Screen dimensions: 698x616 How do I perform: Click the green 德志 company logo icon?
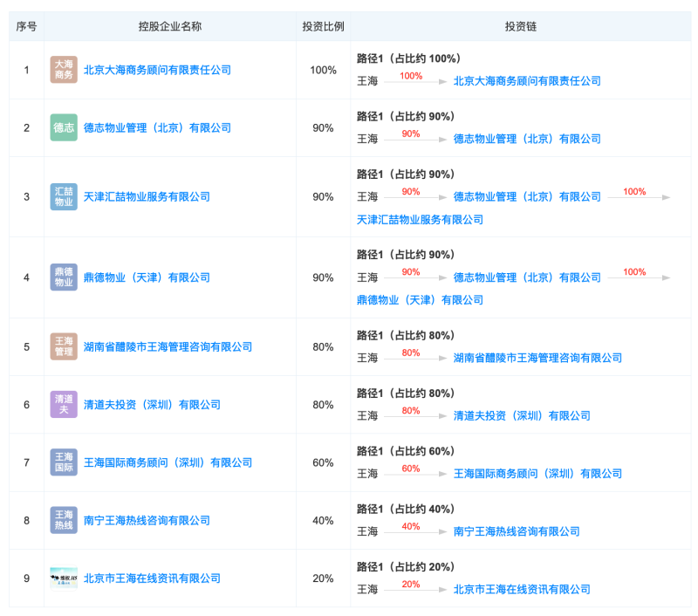click(64, 127)
